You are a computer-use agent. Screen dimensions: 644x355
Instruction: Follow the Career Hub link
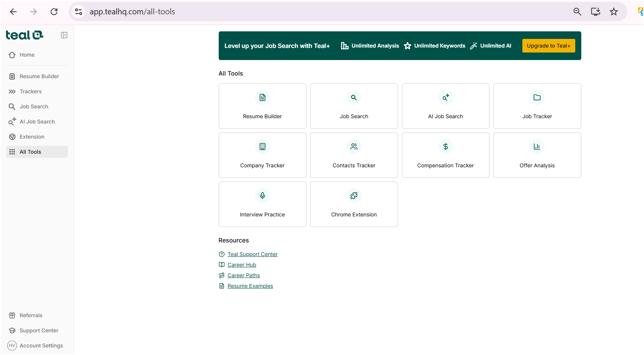pyautogui.click(x=242, y=265)
